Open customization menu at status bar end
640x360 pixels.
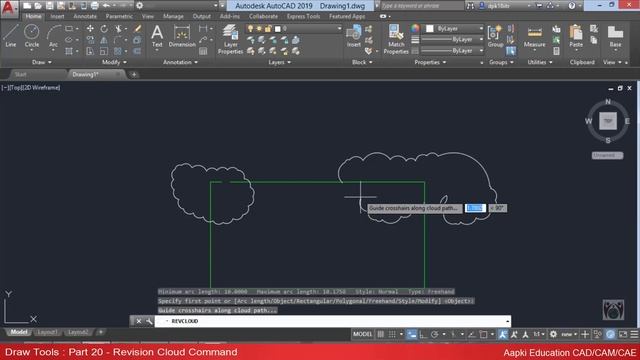pyautogui.click(x=634, y=334)
